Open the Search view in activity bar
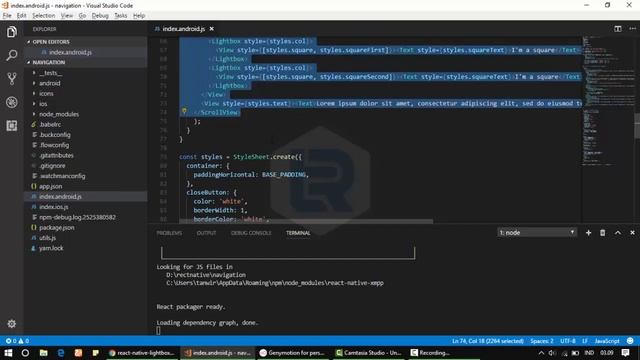The width and height of the screenshot is (640, 360). click(11, 55)
